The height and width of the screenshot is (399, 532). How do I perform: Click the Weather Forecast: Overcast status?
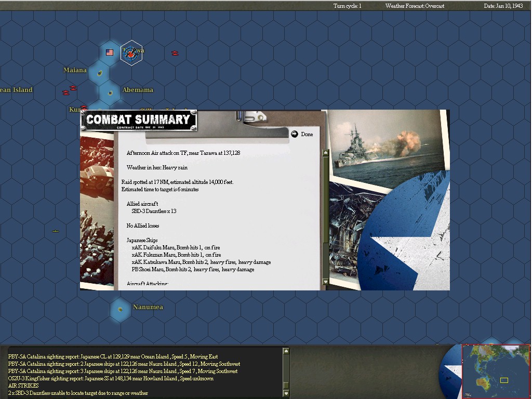[x=415, y=6]
